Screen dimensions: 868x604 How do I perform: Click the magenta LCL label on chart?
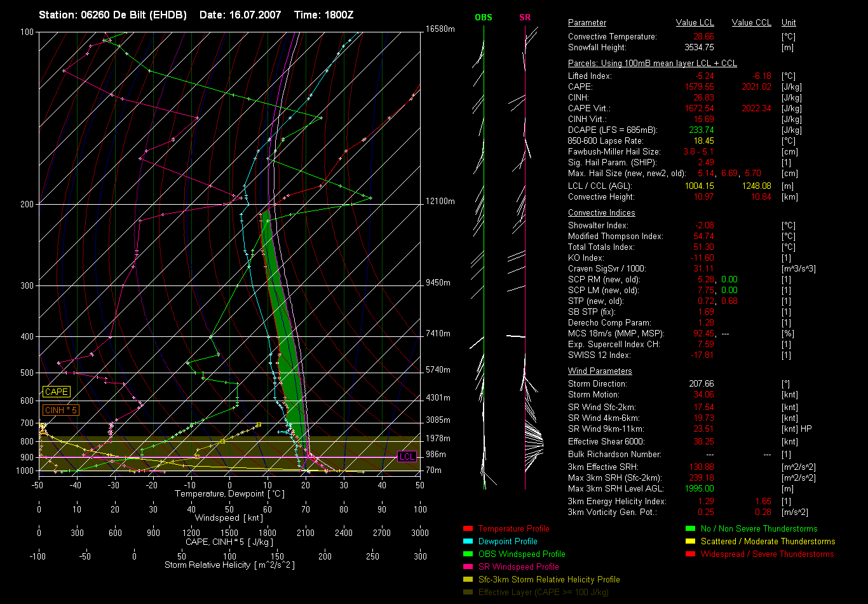tap(407, 456)
